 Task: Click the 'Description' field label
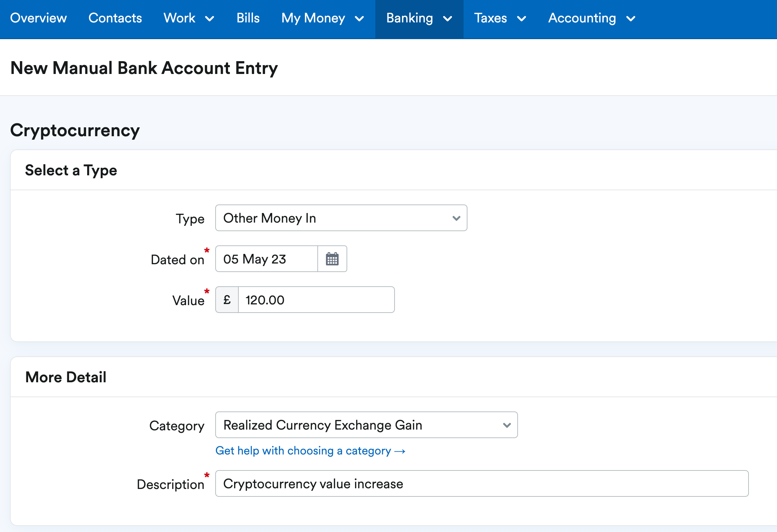tap(170, 484)
